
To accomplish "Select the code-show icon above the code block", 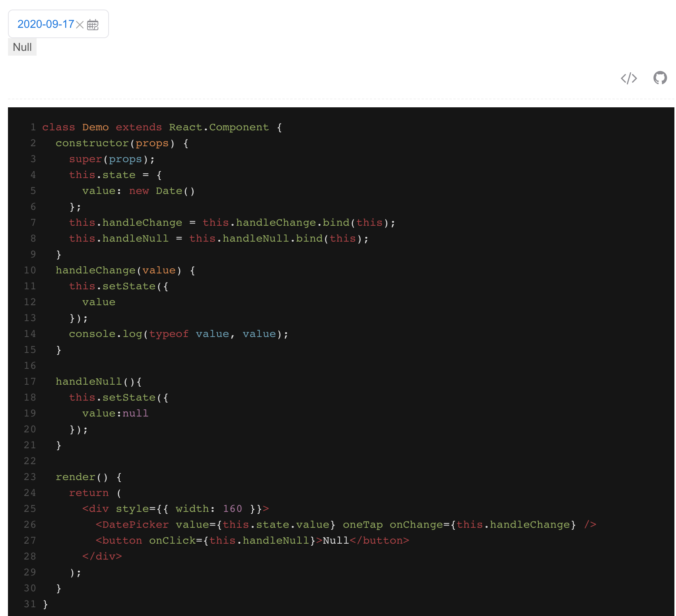I will [629, 78].
